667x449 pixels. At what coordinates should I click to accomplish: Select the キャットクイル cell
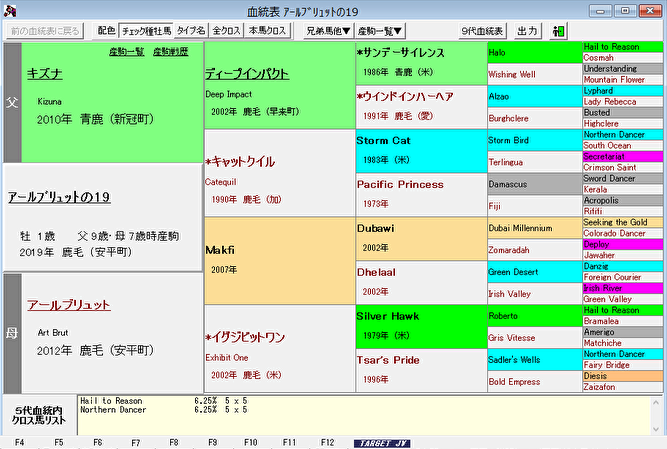tap(279, 173)
